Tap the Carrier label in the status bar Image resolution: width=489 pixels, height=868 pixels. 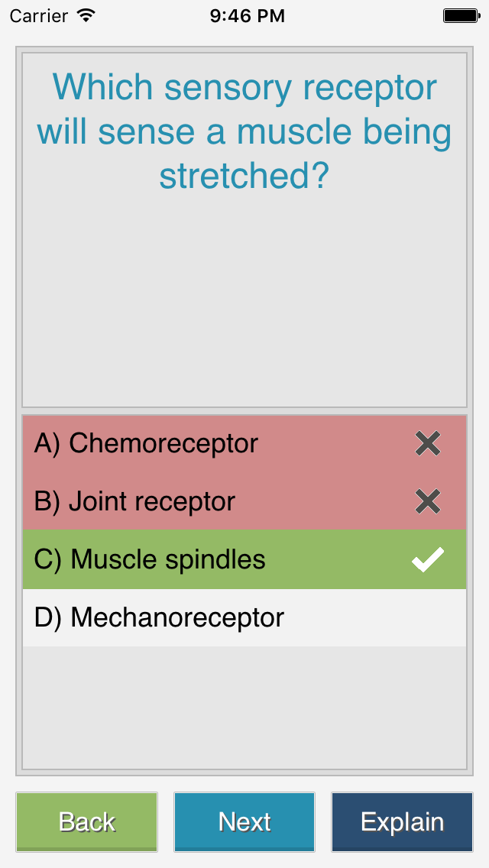click(38, 16)
